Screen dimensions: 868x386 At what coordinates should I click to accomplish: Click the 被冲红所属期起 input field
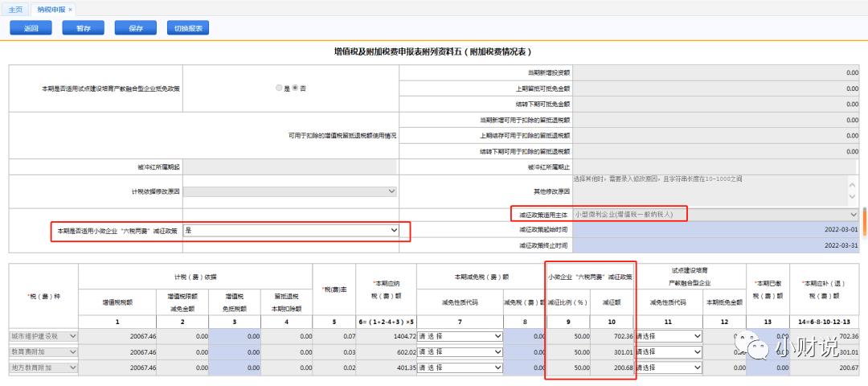point(290,166)
